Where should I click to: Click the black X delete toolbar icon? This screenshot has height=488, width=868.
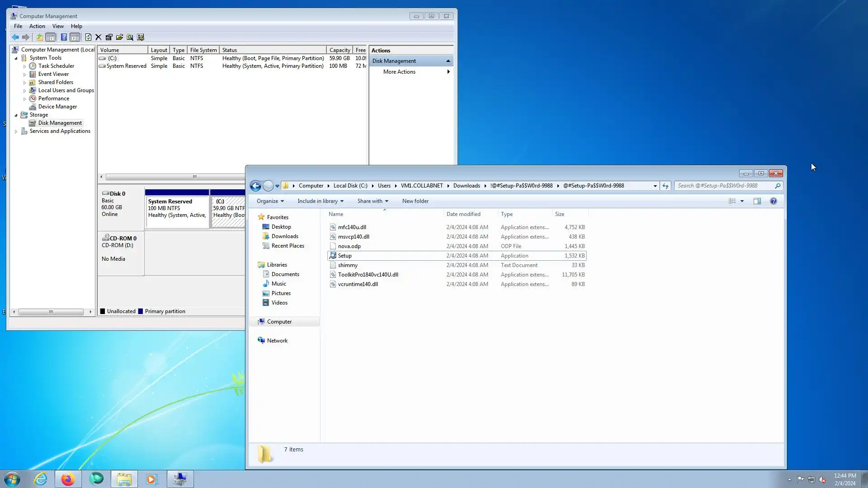[98, 38]
